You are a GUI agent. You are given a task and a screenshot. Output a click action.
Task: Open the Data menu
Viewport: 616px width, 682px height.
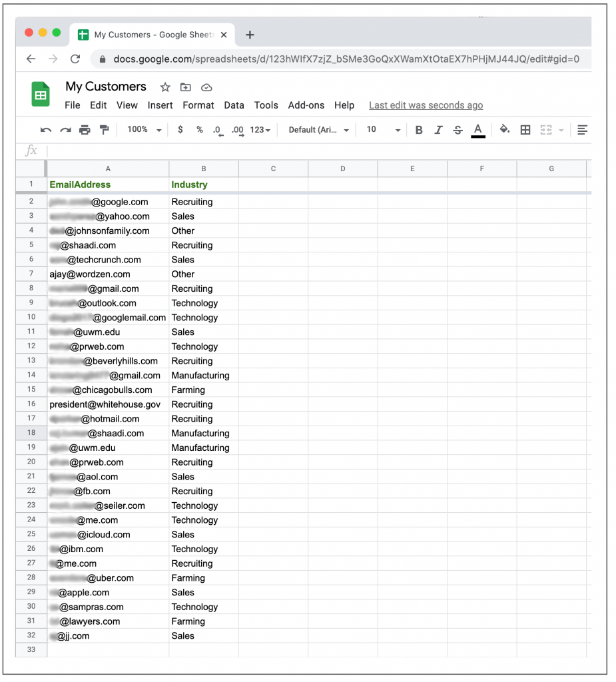[x=234, y=105]
